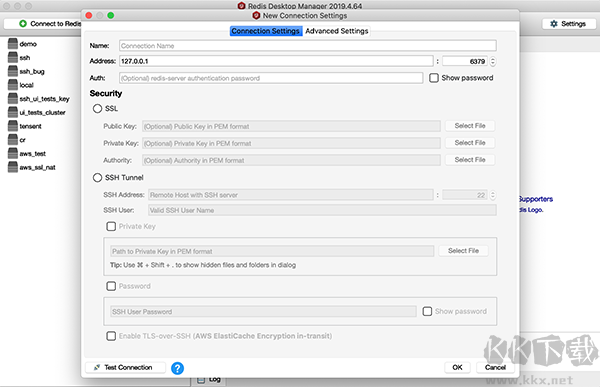Click the port field showing 6379
Viewport: 600px width, 387px height.
(465, 61)
